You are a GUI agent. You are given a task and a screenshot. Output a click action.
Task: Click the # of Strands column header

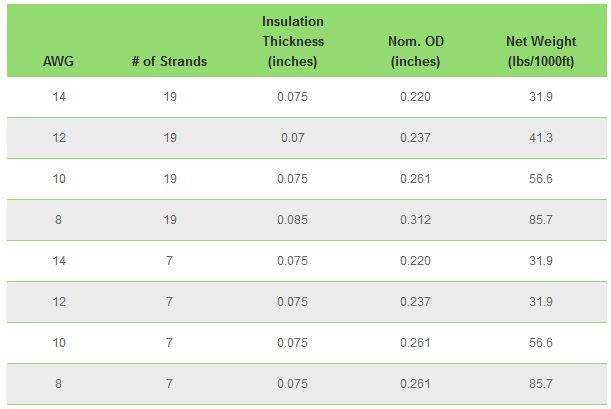point(169,61)
